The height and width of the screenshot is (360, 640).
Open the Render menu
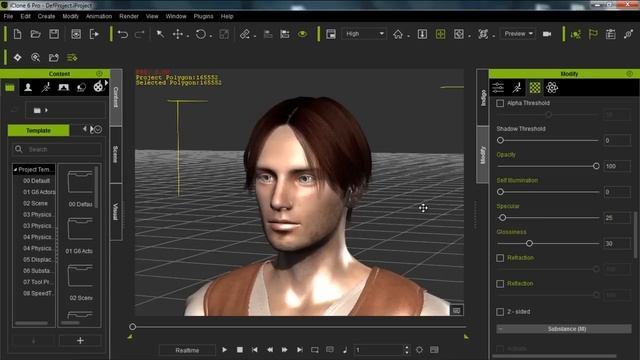tap(129, 16)
